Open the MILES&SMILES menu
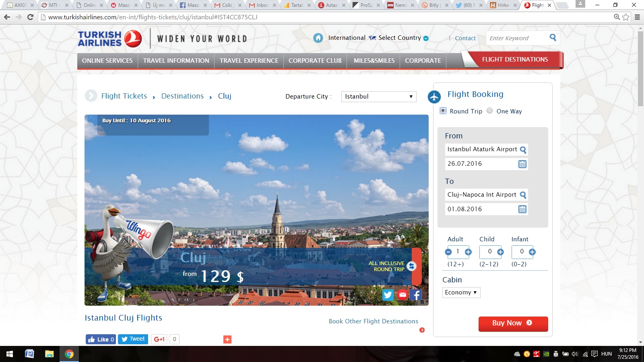Image resolution: width=644 pixels, height=362 pixels. coord(374,61)
